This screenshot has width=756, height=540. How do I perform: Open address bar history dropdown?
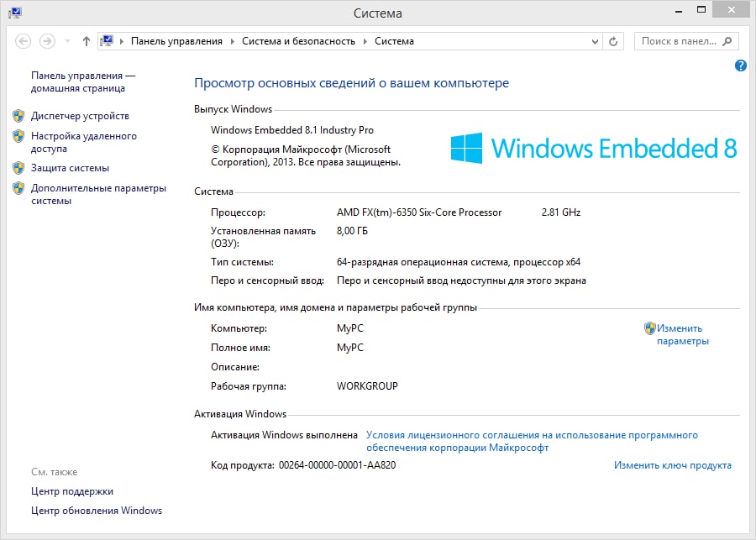(595, 41)
